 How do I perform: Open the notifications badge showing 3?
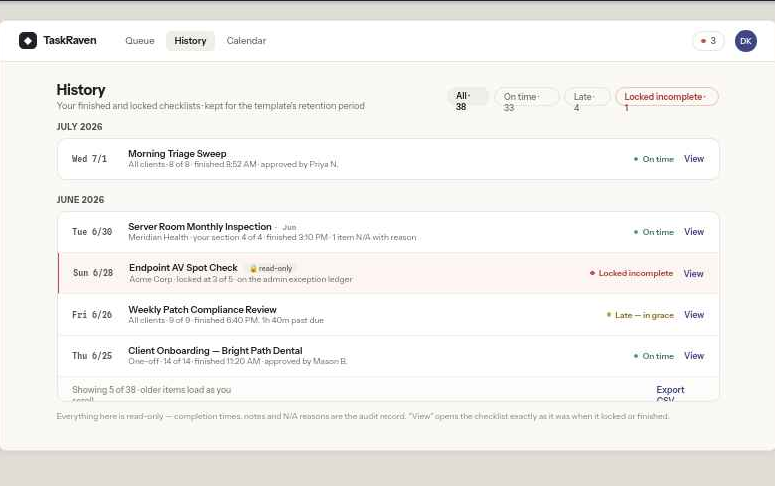pyautogui.click(x=708, y=41)
